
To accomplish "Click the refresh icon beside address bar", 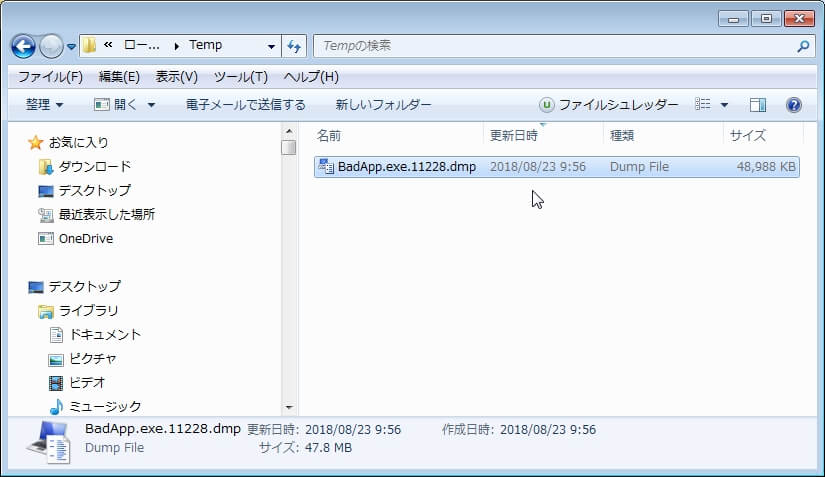I will pos(294,46).
